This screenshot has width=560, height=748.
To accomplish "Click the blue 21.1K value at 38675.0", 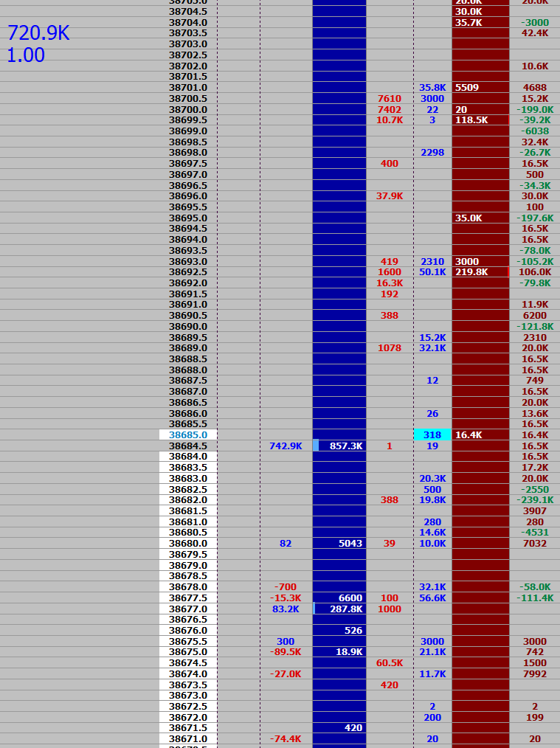I will pos(432,651).
